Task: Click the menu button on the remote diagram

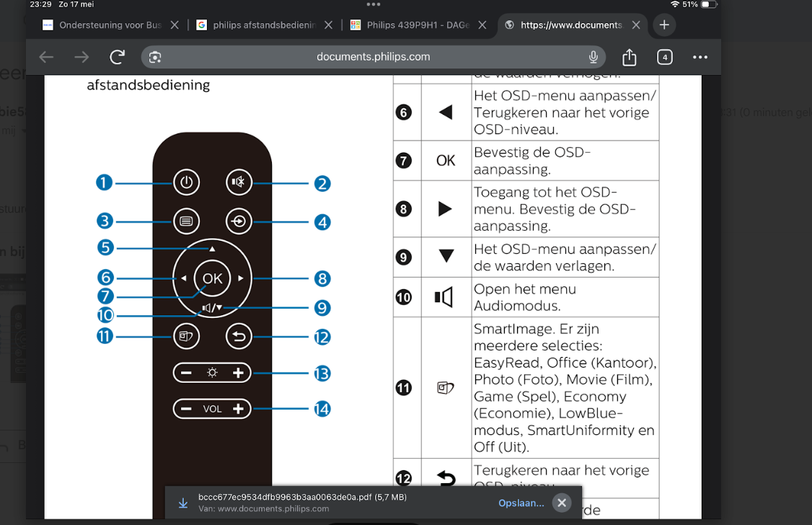Action: (x=187, y=221)
